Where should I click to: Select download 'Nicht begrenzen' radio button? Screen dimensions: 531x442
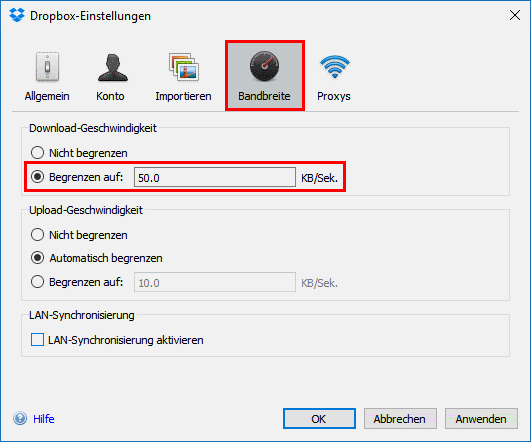coord(37,153)
